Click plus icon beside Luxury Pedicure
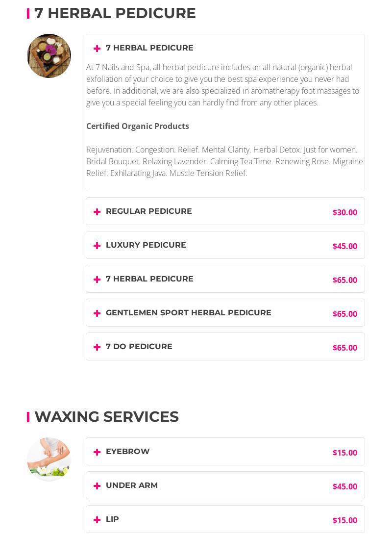 97,246
